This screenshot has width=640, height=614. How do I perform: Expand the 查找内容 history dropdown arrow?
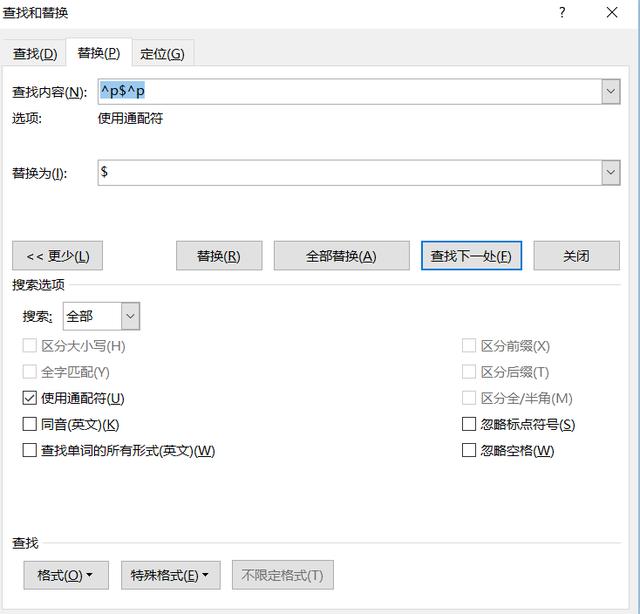click(x=611, y=91)
